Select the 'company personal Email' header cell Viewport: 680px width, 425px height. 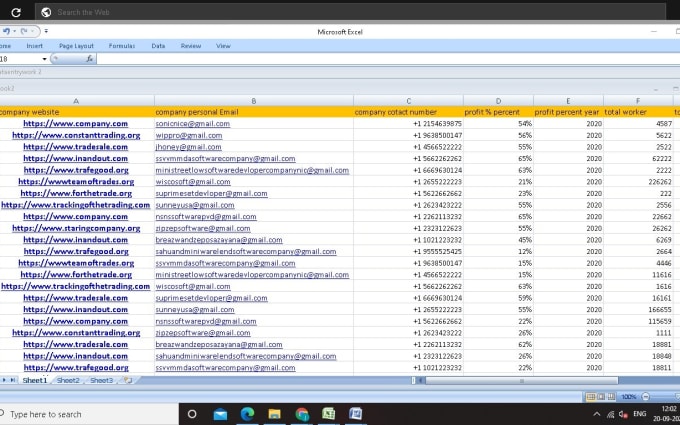[254, 112]
